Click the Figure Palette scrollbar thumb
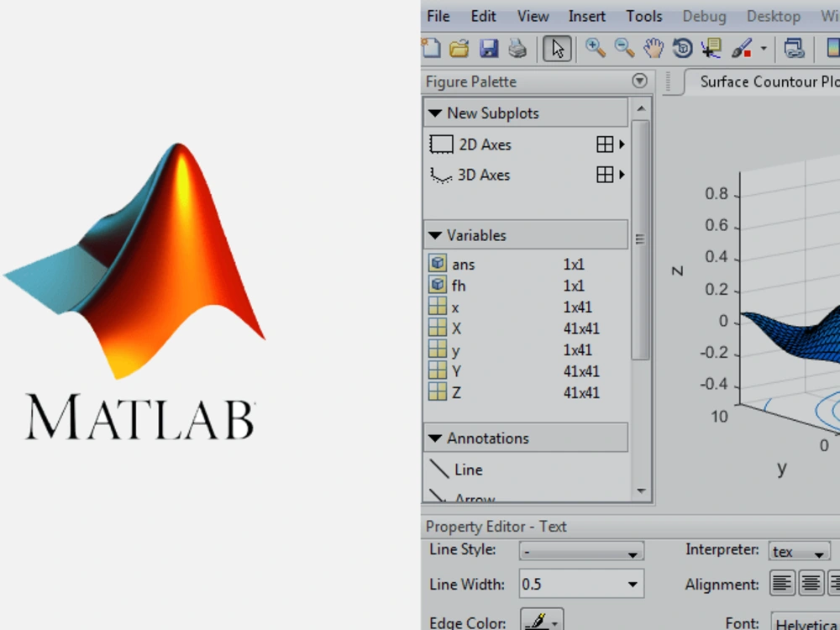Screen dimensions: 840x630 point(640,239)
